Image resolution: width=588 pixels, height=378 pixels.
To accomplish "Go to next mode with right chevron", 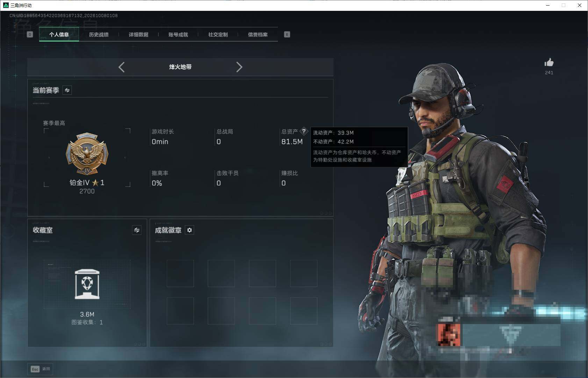I will (x=239, y=67).
